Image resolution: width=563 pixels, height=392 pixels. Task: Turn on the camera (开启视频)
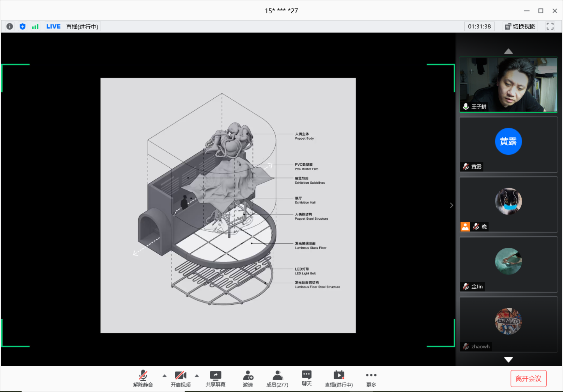(180, 379)
